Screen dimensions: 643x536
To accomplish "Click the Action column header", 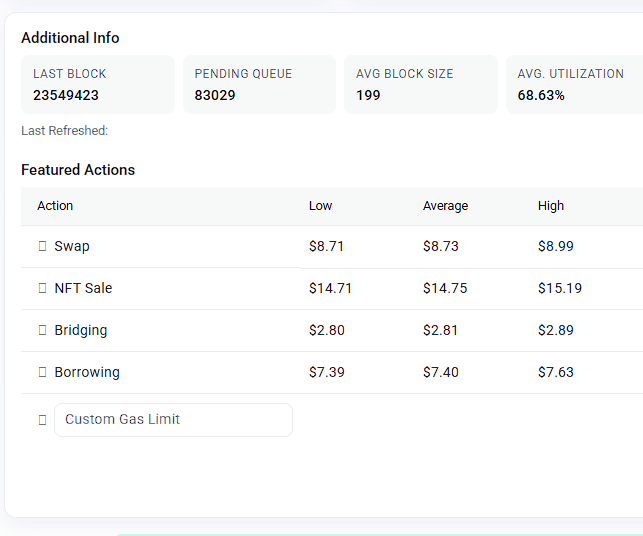I will click(x=55, y=206).
